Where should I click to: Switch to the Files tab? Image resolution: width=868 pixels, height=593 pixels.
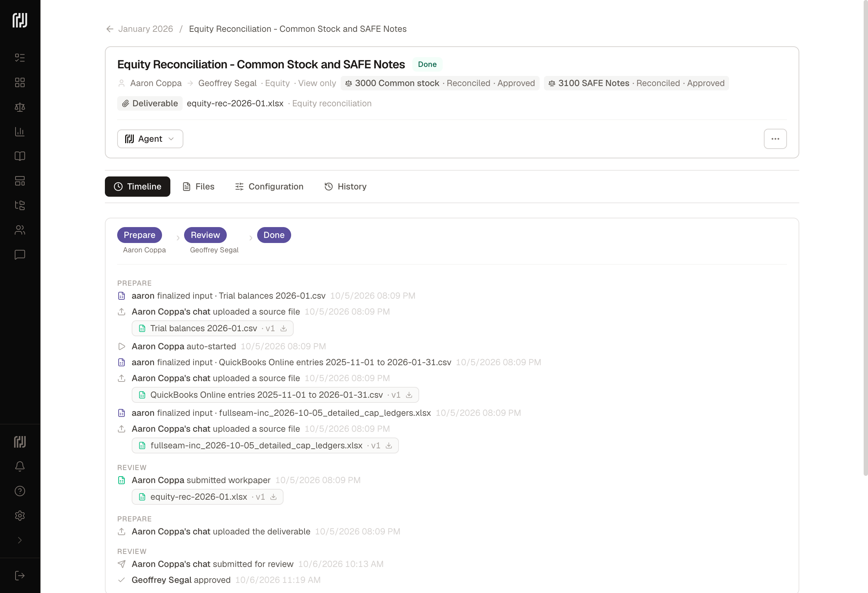199,186
